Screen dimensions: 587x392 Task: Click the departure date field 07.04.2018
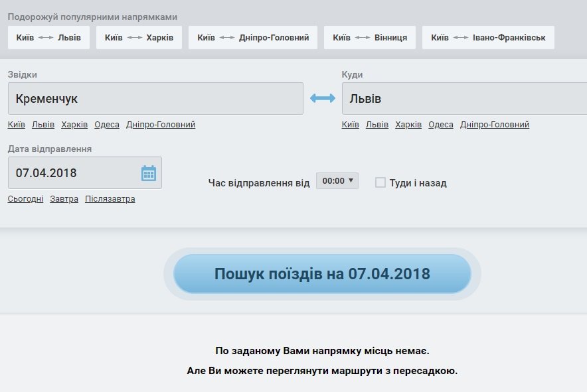[73, 173]
